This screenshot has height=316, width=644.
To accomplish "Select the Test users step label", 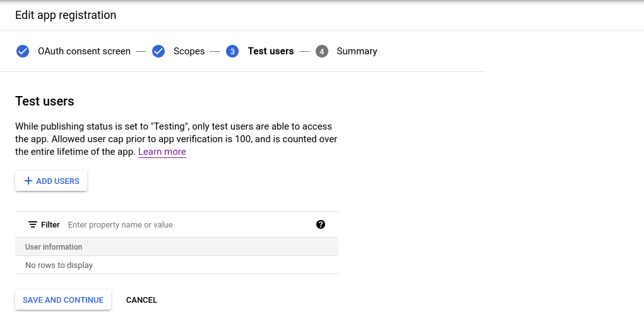I will pos(271,51).
